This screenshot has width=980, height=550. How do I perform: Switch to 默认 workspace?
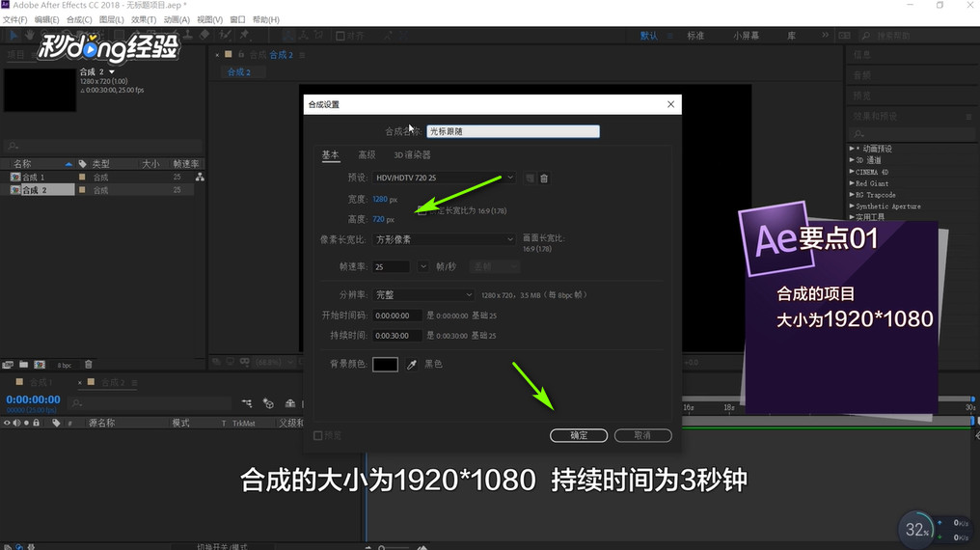click(649, 36)
